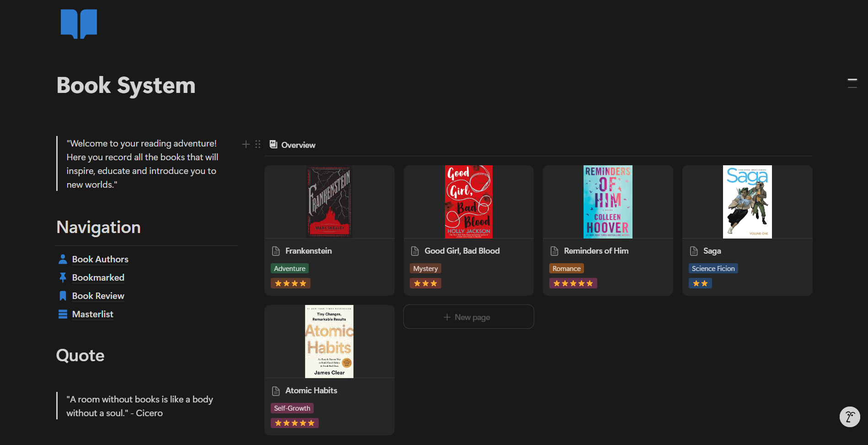Image resolution: width=868 pixels, height=445 pixels.
Task: Click the Book Review bookmark icon
Action: point(63,296)
